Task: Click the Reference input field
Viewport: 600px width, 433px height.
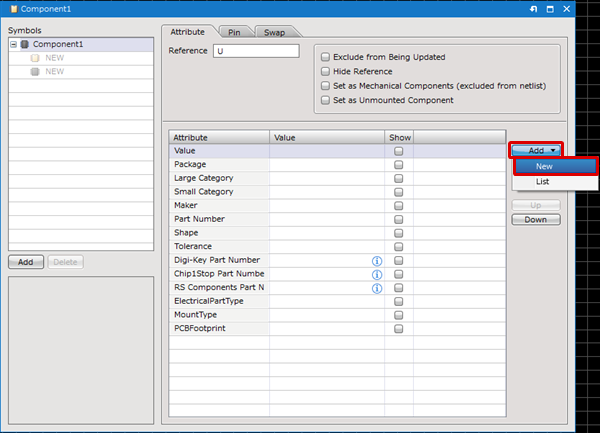Action: 256,51
